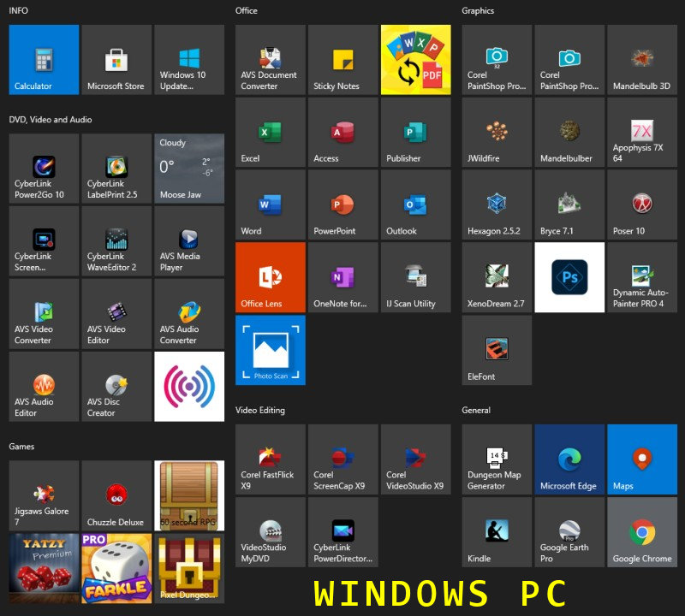
Task: Open the yellow PDF converter tile
Action: (x=416, y=59)
